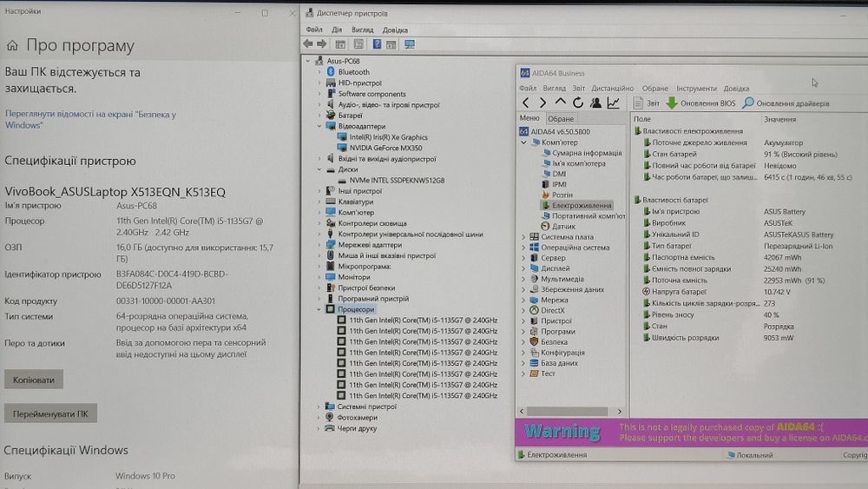
Task: Open AIDA64 graph chart icon
Action: click(x=614, y=102)
